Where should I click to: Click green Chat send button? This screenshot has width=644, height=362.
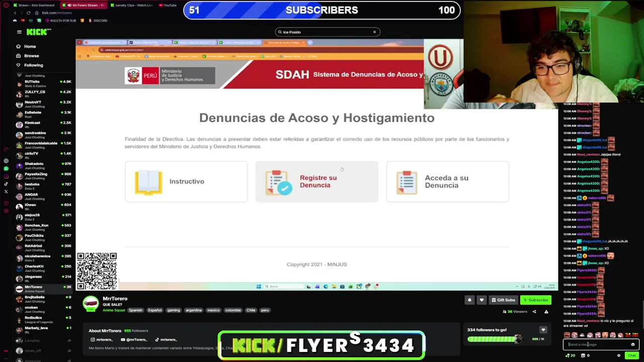(x=631, y=355)
